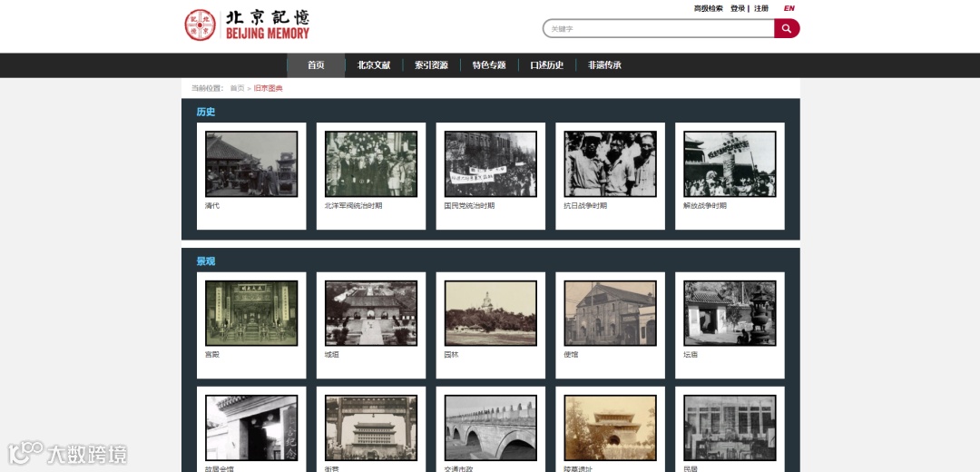Image resolution: width=980 pixels, height=472 pixels.
Task: Click the 使馆 caption text
Action: [x=572, y=355]
